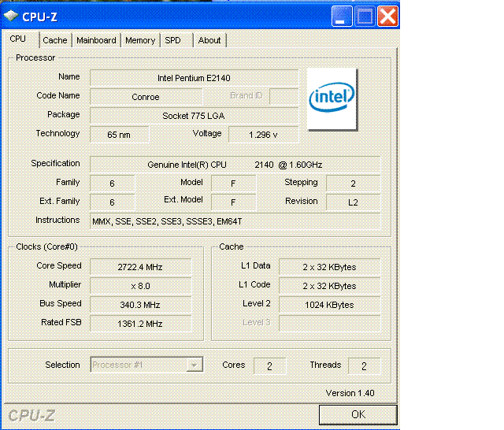504x430 pixels.
Task: Click the empty Level 3 cache field
Action: (329, 324)
